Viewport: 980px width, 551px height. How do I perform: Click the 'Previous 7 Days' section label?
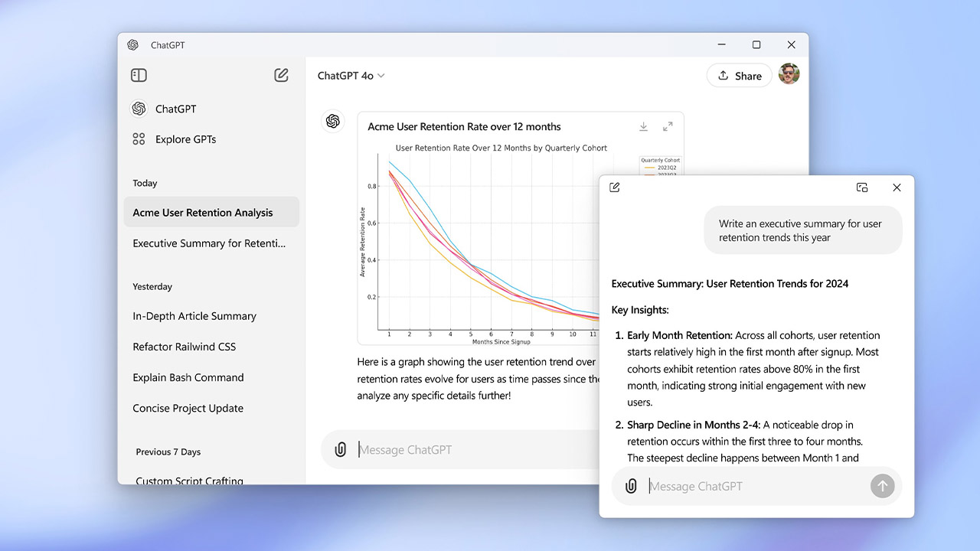(x=168, y=452)
